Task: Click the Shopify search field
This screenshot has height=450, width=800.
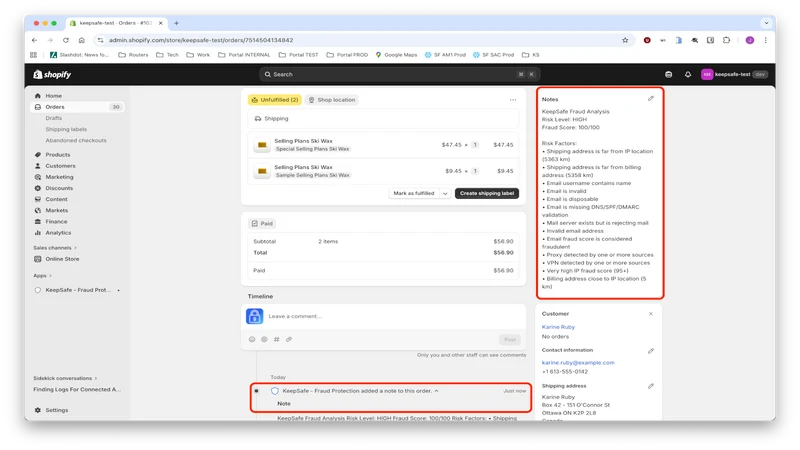Action: 399,74
